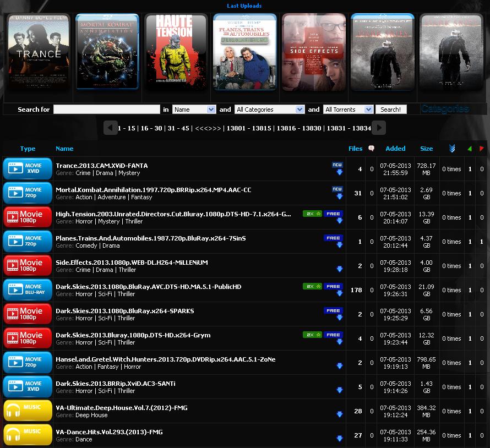The width and height of the screenshot is (490, 448).
Task: Open Side.Effects.2013.1080p.WEB-DL torrent link
Action: coord(132,263)
